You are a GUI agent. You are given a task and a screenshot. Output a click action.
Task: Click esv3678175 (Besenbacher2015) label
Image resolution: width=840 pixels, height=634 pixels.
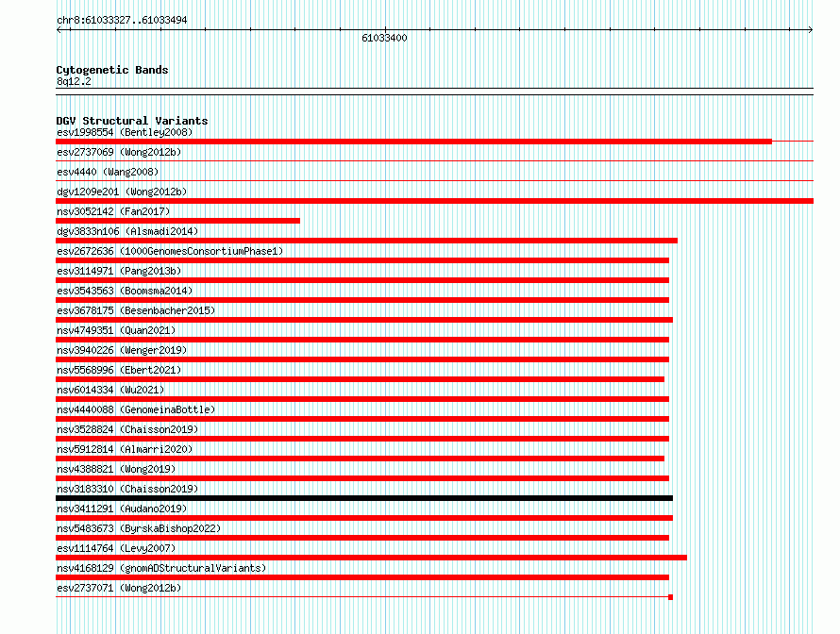pos(136,310)
